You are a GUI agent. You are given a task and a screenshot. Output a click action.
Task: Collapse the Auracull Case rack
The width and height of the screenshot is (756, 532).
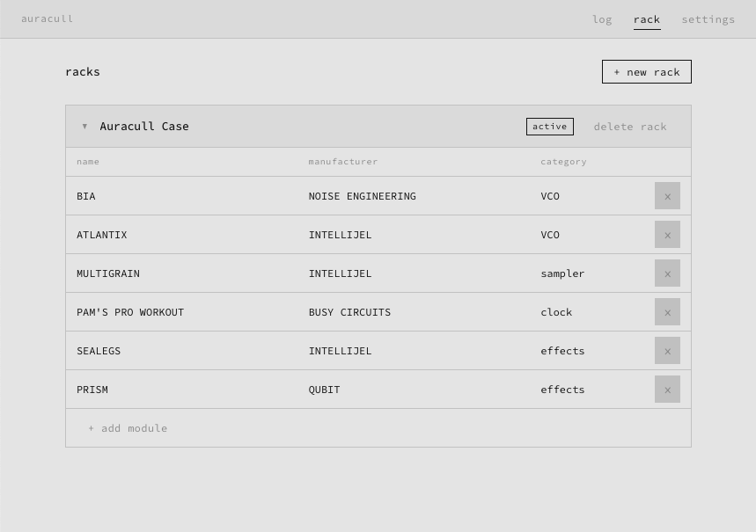pos(84,127)
